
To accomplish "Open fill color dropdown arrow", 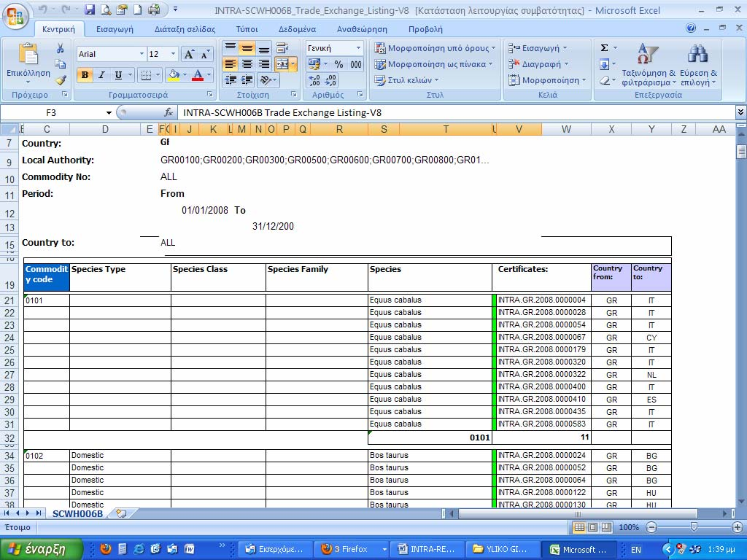I will pyautogui.click(x=185, y=75).
